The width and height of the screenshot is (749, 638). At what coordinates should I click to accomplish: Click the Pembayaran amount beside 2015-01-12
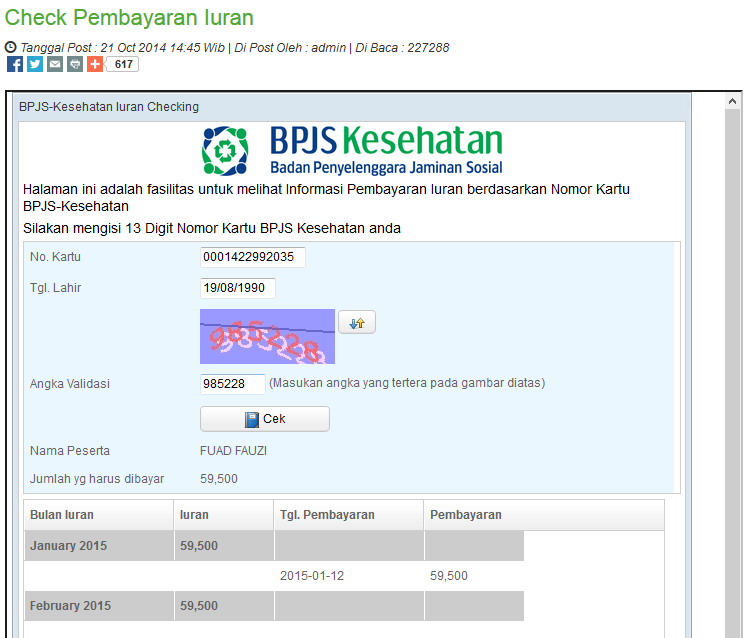click(449, 575)
